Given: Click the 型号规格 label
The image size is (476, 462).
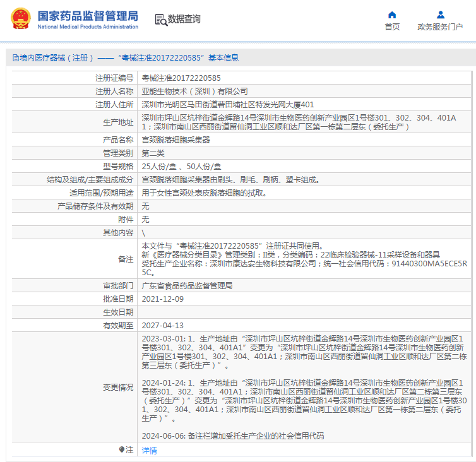Looking at the screenshot, I should pyautogui.click(x=118, y=167).
